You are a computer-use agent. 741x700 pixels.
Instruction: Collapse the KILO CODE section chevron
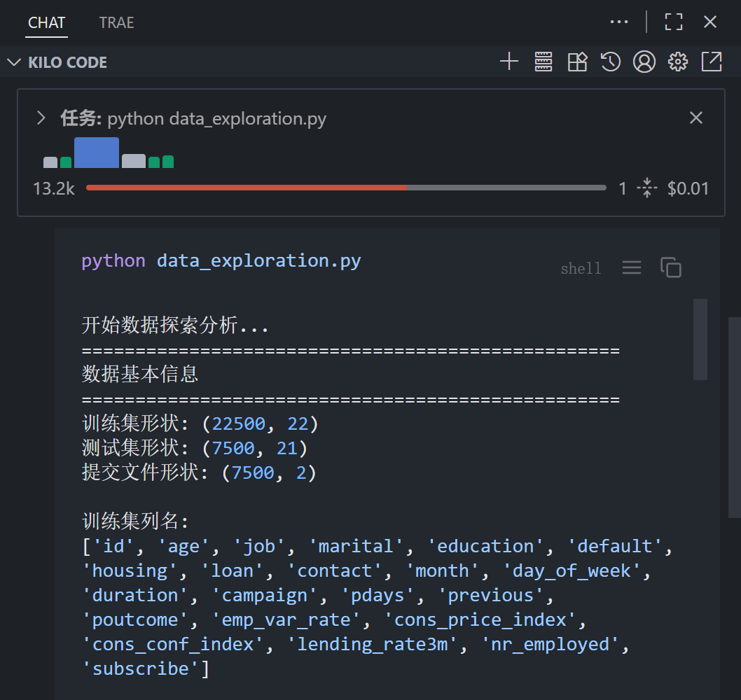[14, 62]
